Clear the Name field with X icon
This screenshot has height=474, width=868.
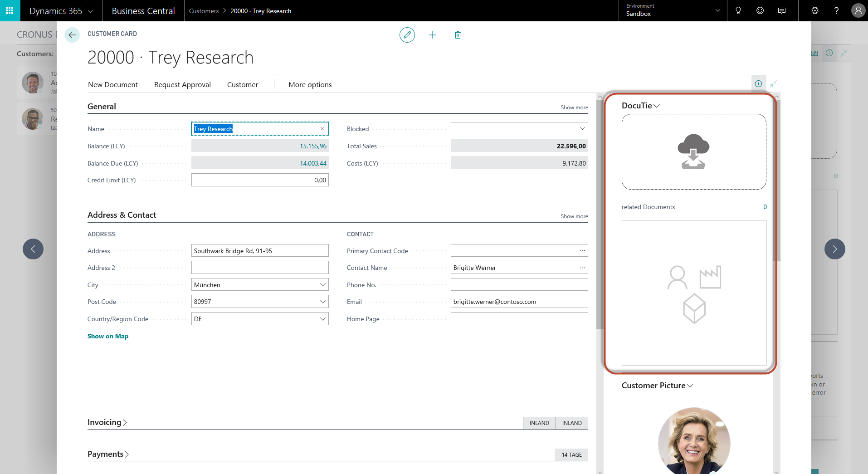(x=322, y=129)
